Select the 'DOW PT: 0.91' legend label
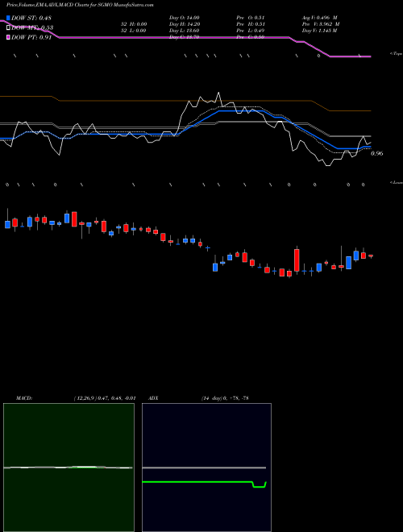Screen dimensions: 403x532 click(31, 37)
